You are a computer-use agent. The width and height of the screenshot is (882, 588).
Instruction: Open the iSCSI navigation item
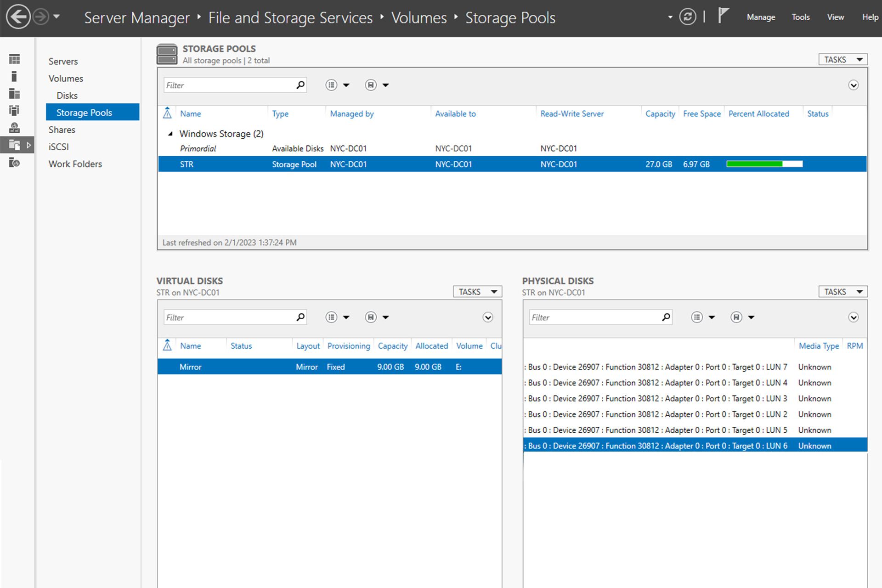click(x=59, y=147)
